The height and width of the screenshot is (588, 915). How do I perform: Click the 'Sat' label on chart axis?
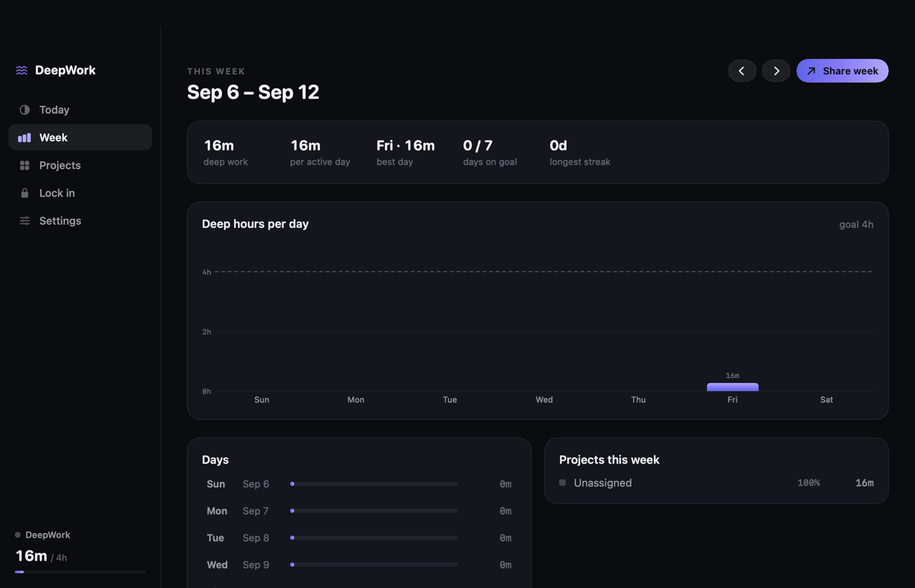click(x=826, y=400)
